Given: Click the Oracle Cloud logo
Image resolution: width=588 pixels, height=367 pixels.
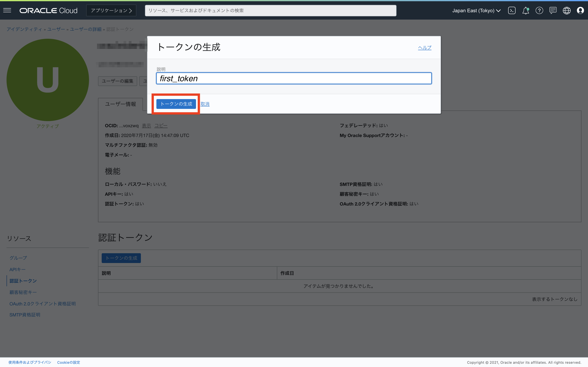Looking at the screenshot, I should (48, 10).
